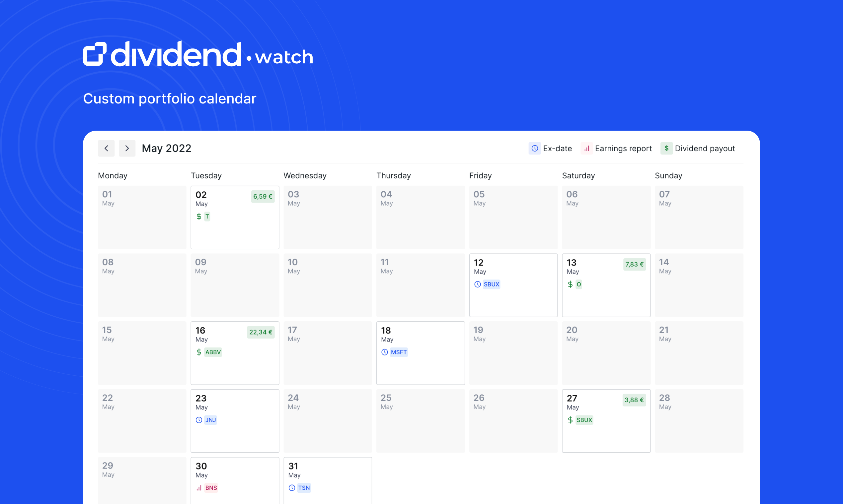Click the dollar icon beside ABBV on May 16
This screenshot has height=504, width=843.
(x=199, y=352)
